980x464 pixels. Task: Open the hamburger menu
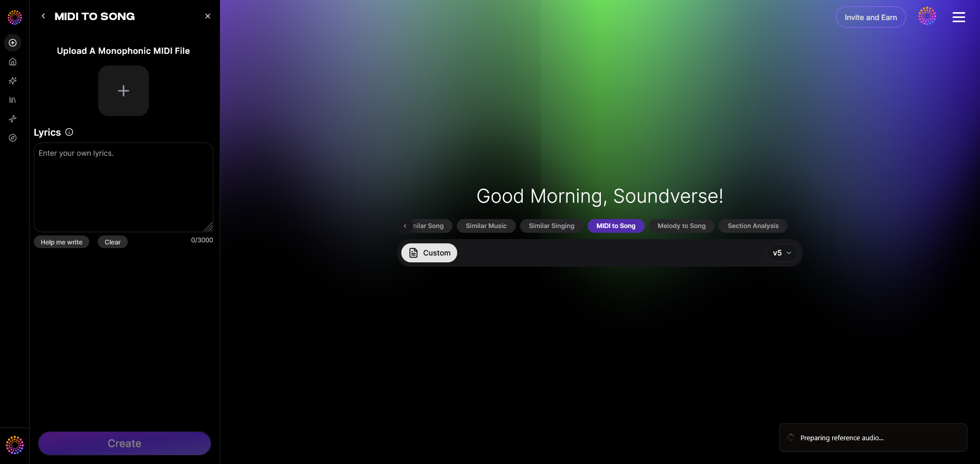click(x=959, y=17)
